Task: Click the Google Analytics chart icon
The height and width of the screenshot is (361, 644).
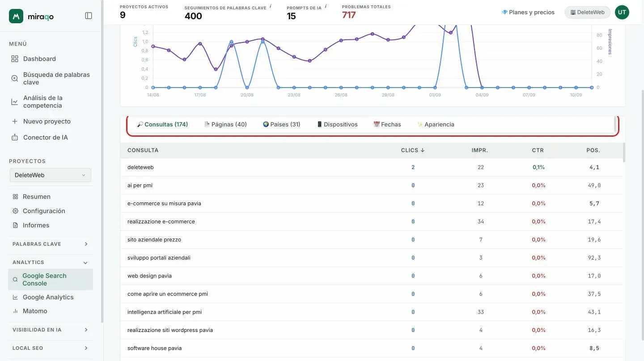Action: click(x=15, y=297)
